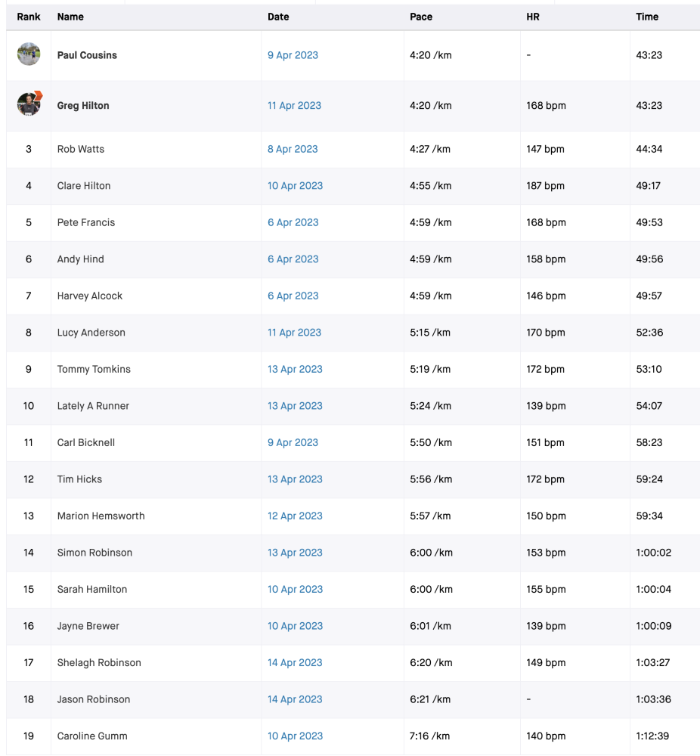Click the HR column header
The width and height of the screenshot is (700, 756).
pyautogui.click(x=533, y=17)
